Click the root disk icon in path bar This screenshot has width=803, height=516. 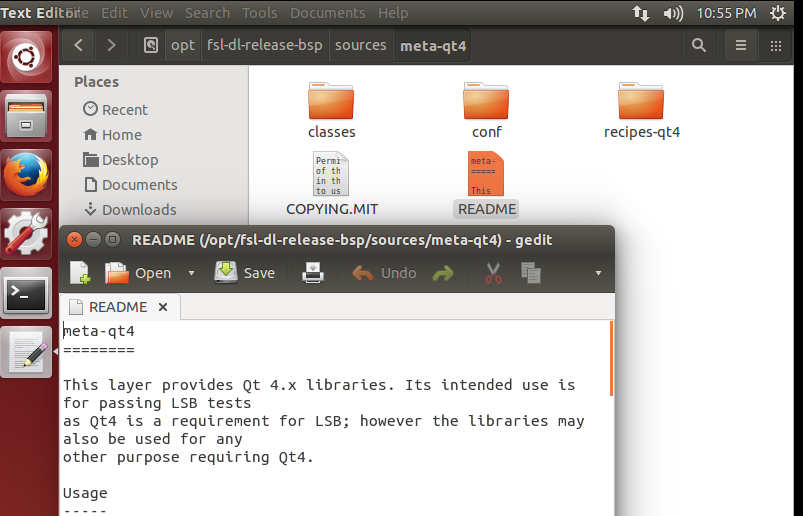point(151,46)
